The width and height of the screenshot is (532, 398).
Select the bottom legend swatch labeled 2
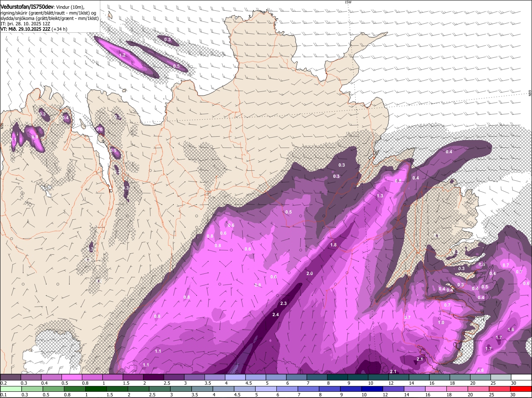pyautogui.click(x=138, y=389)
